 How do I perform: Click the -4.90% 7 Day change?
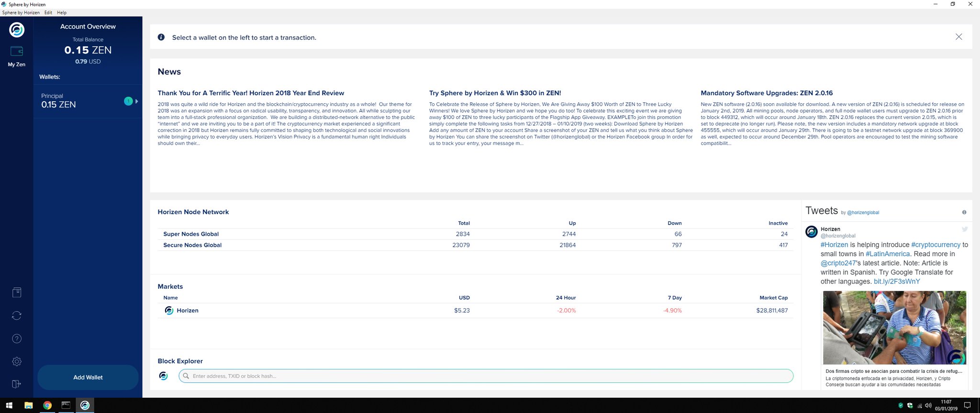point(672,311)
